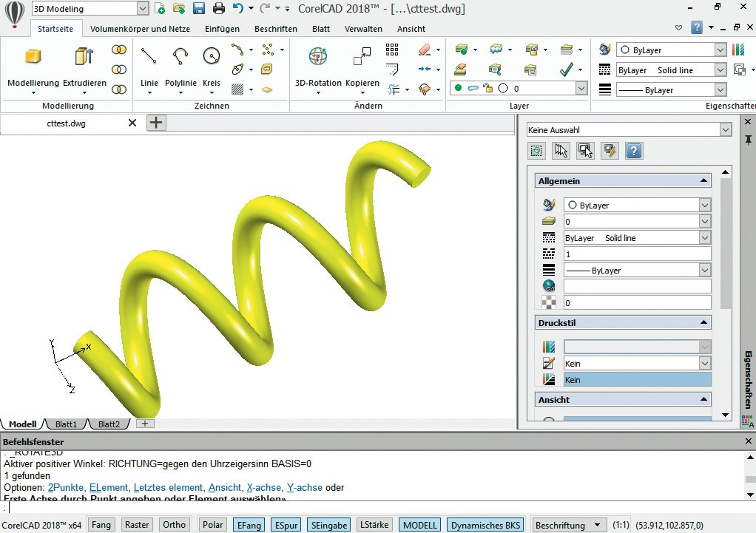
Task: Toggle Raster grid in status bar
Action: coord(137,525)
